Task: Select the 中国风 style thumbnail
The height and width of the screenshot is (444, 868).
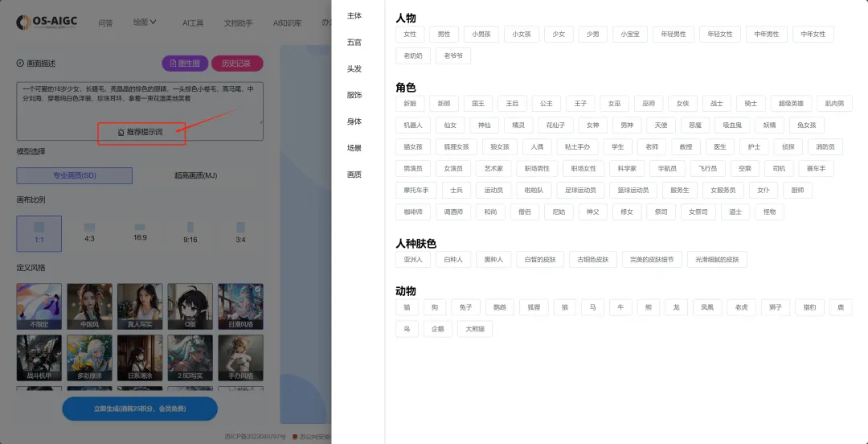Action: pyautogui.click(x=89, y=306)
